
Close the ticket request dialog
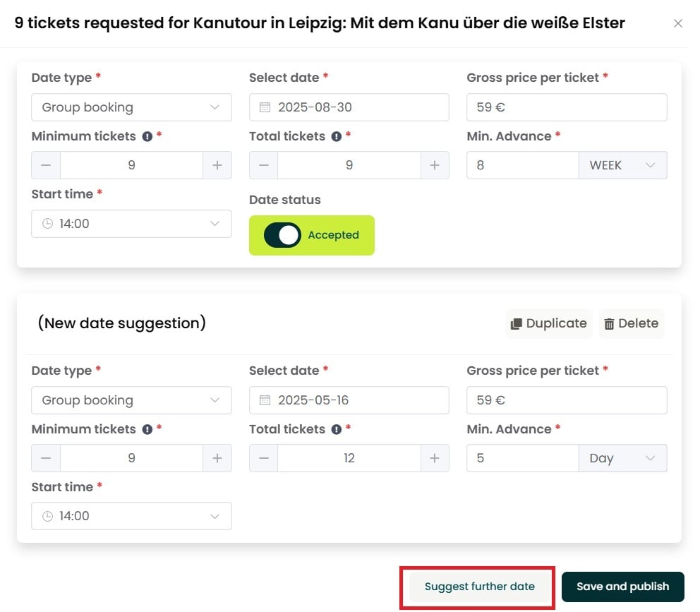678,23
